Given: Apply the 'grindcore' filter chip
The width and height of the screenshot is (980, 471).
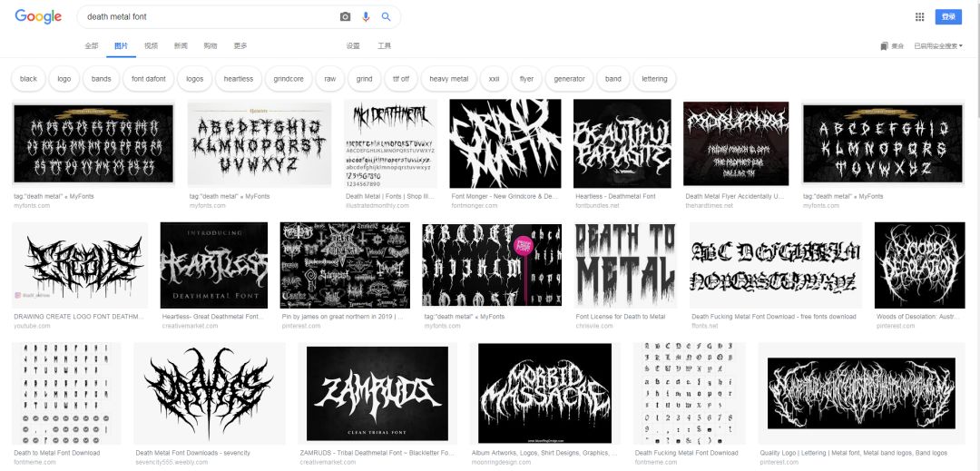Looking at the screenshot, I should click(x=289, y=79).
